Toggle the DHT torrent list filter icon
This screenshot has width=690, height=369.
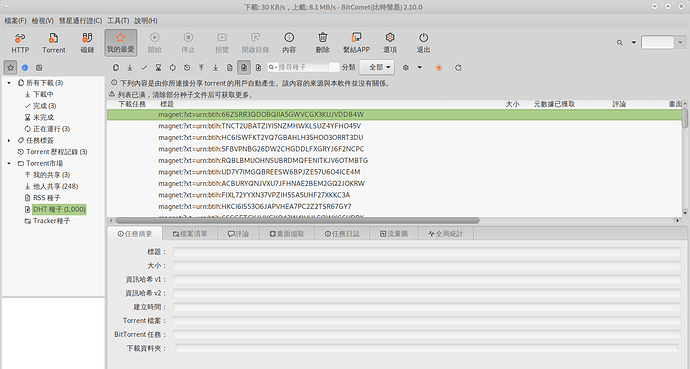pyautogui.click(x=244, y=68)
